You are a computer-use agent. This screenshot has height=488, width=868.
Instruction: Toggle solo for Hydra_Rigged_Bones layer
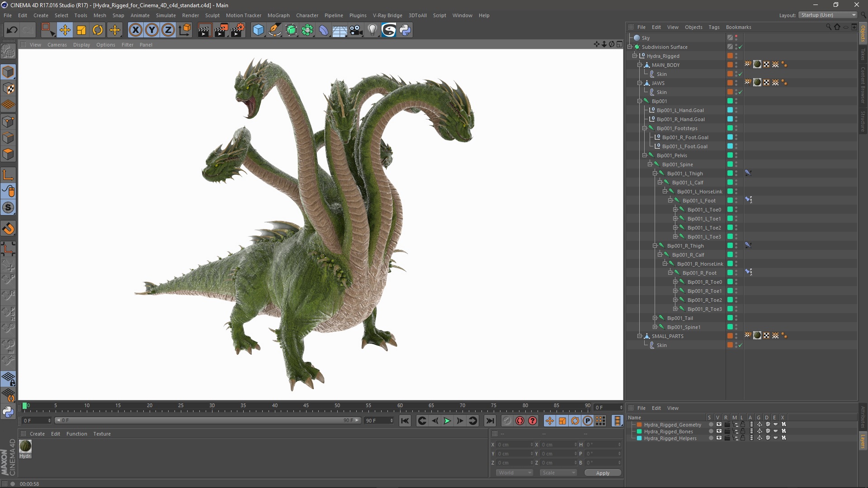(711, 431)
